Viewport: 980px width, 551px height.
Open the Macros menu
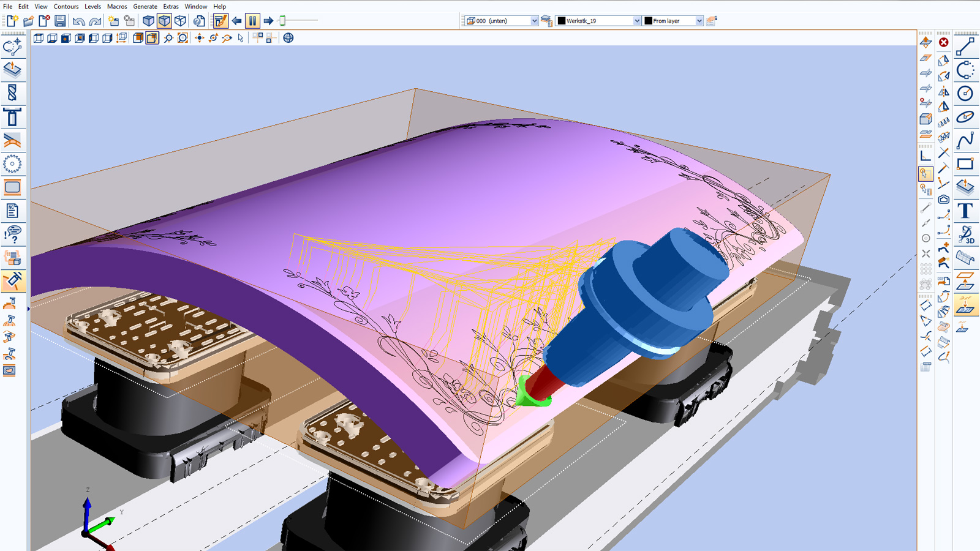click(117, 6)
